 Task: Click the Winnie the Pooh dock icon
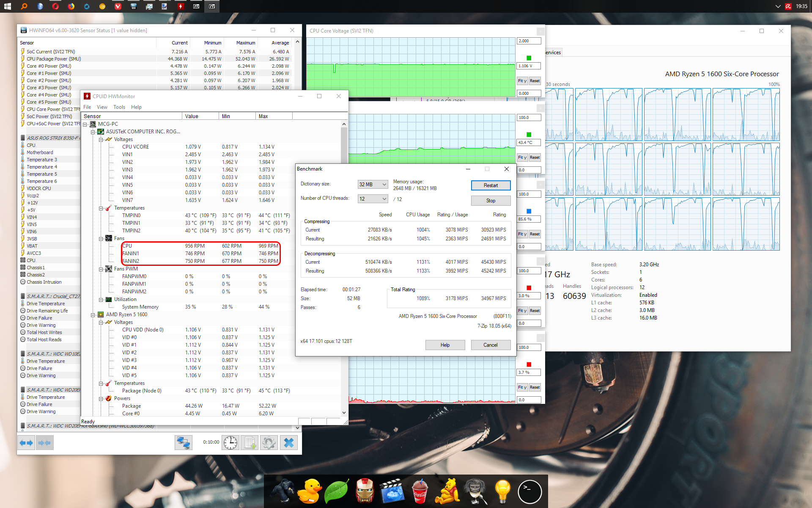coord(447,491)
